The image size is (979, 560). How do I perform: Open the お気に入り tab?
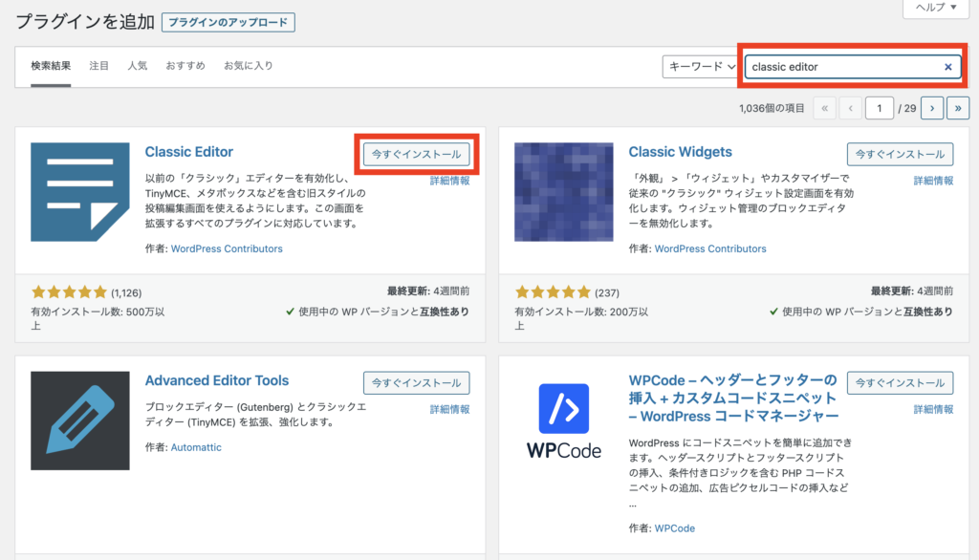[249, 66]
